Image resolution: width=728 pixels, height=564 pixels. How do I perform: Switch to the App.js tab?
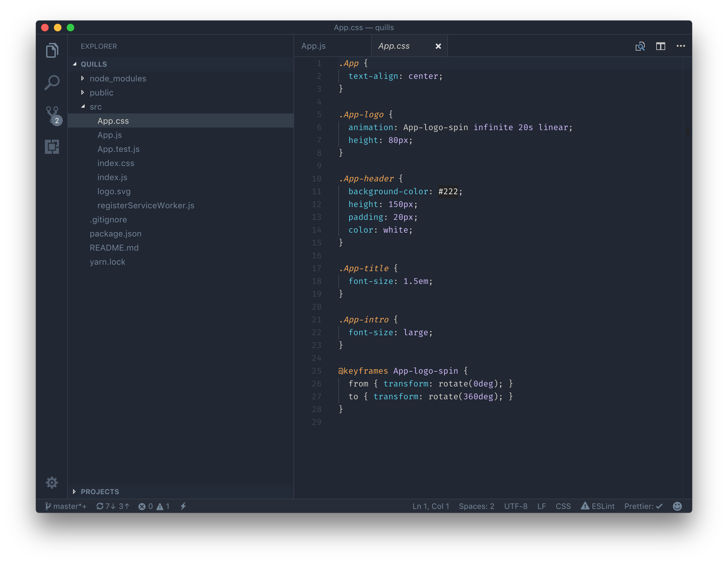pos(313,46)
